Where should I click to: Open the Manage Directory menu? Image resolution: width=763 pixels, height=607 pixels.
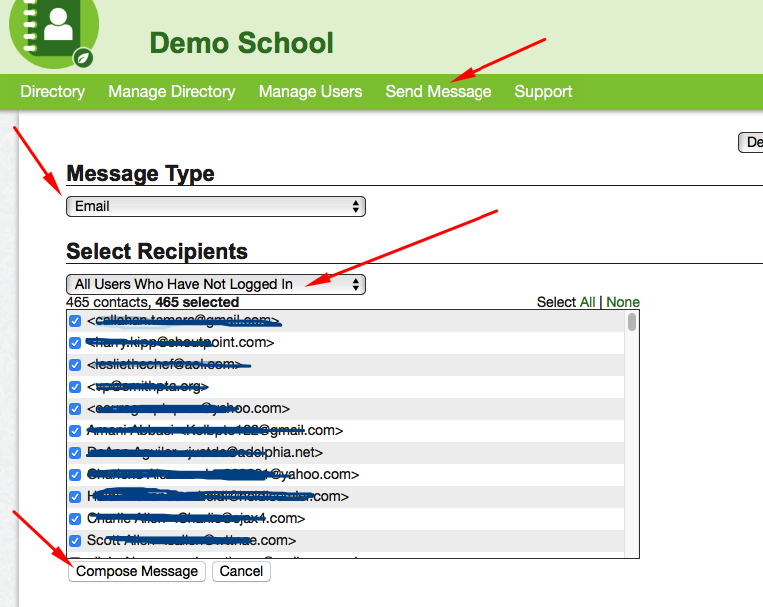tap(171, 91)
